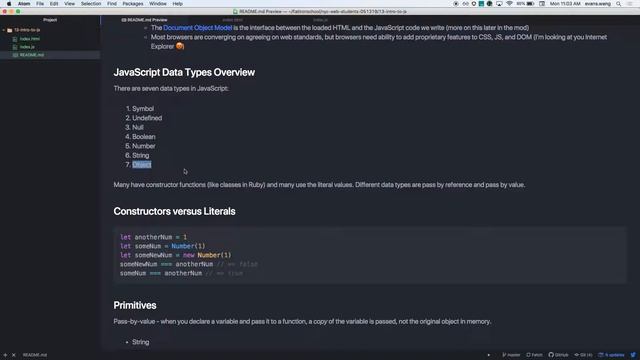Click the Number list item
The height and width of the screenshot is (360, 640).
[144, 146]
